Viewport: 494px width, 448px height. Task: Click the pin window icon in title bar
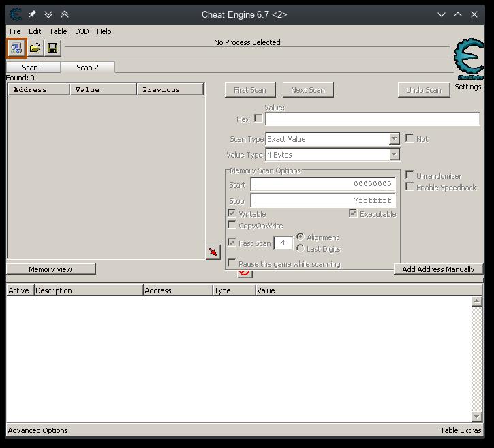(x=32, y=14)
